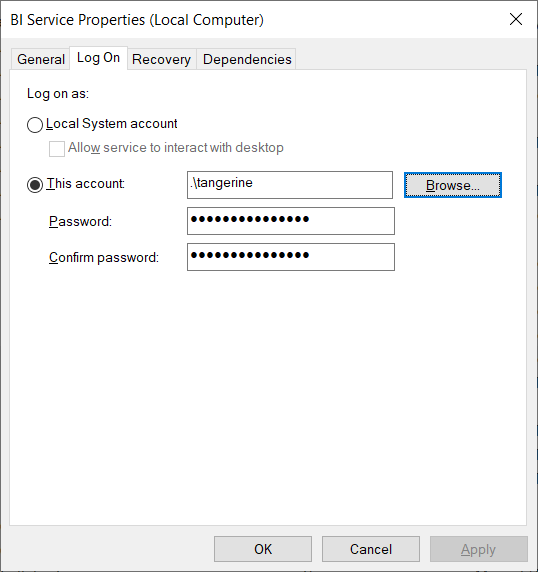The image size is (538, 572).
Task: Click the Apply button
Action: (x=479, y=549)
